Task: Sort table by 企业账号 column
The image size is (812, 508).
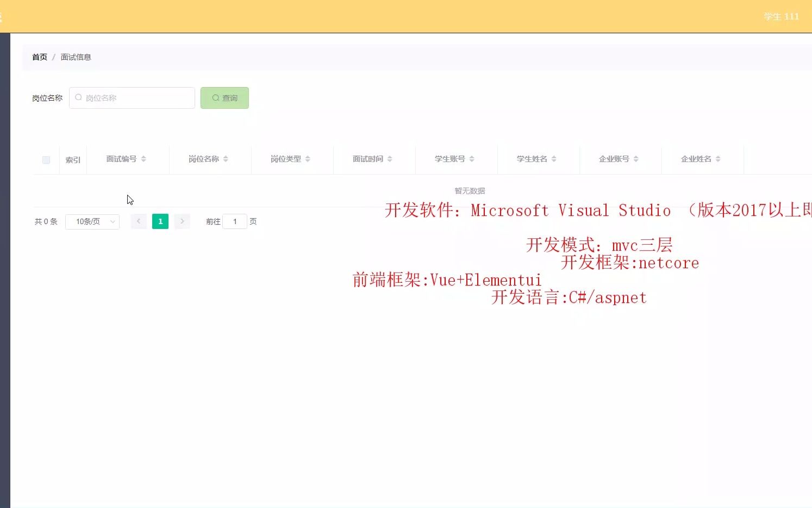Action: coord(619,159)
